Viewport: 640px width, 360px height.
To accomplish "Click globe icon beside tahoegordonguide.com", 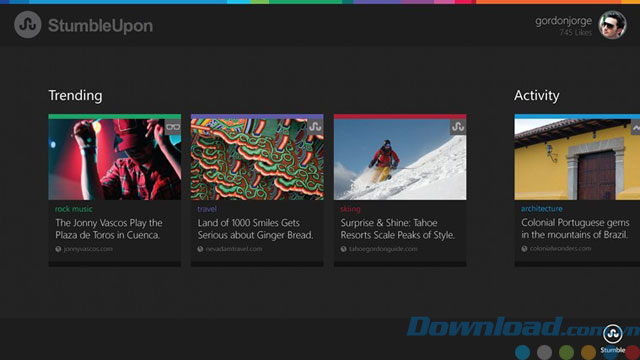I will pos(343,249).
